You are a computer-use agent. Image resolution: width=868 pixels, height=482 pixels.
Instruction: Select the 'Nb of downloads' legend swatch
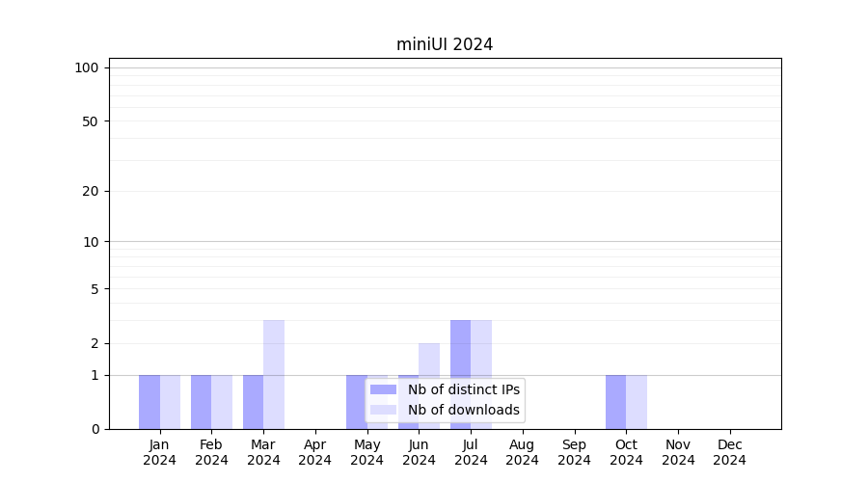click(x=384, y=410)
